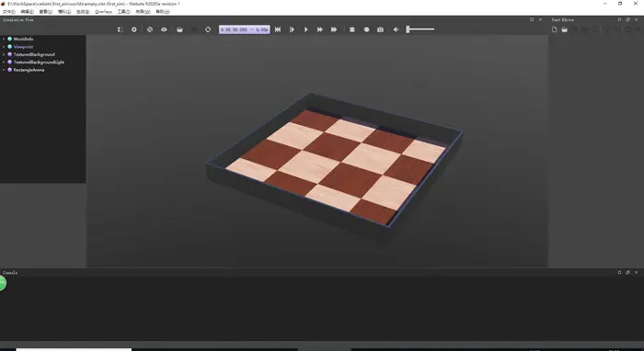The width and height of the screenshot is (644, 351).
Task: Expand the TexturedBackgroundLight node
Action: 4,62
